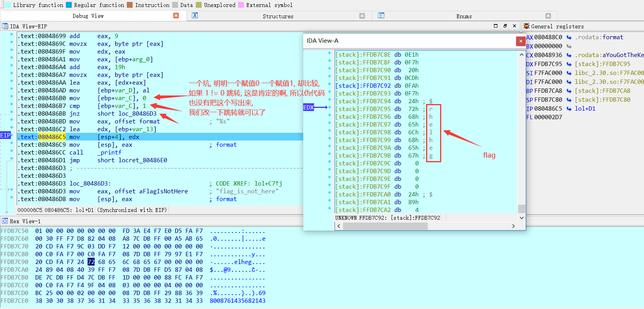Jump to EAX target via its arrow icon
The height and width of the screenshot is (309, 644).
tap(569, 37)
